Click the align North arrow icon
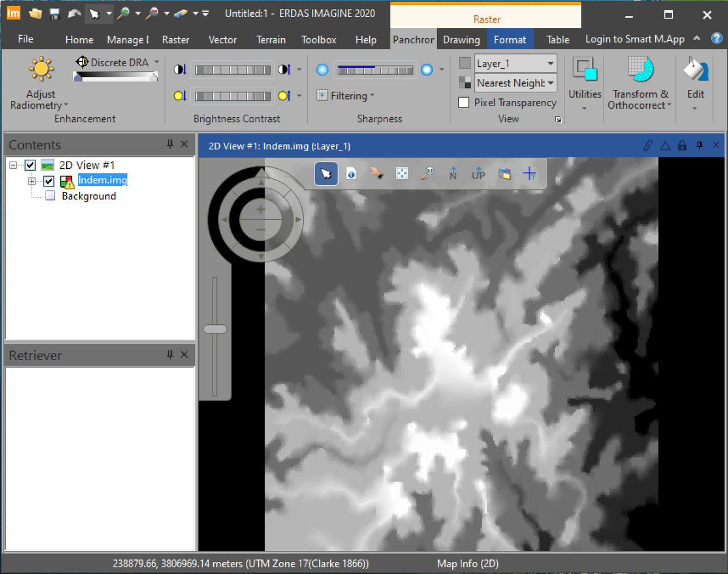The width and height of the screenshot is (728, 574). coord(452,174)
